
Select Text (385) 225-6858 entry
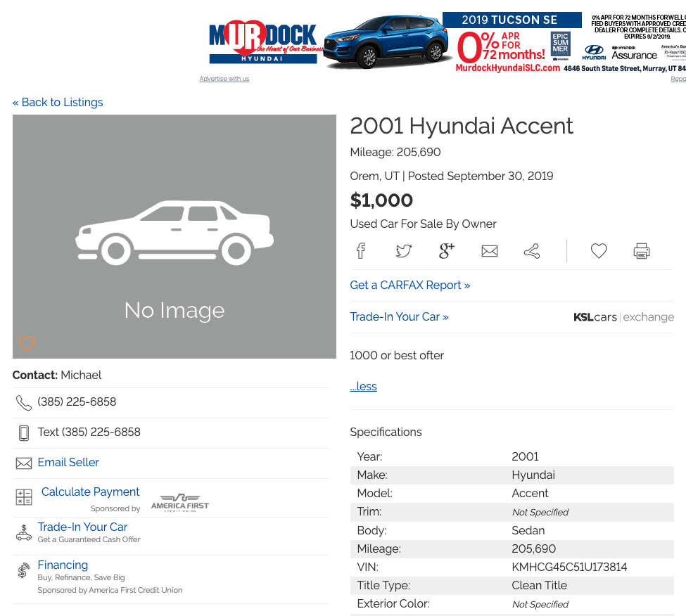[x=89, y=432]
